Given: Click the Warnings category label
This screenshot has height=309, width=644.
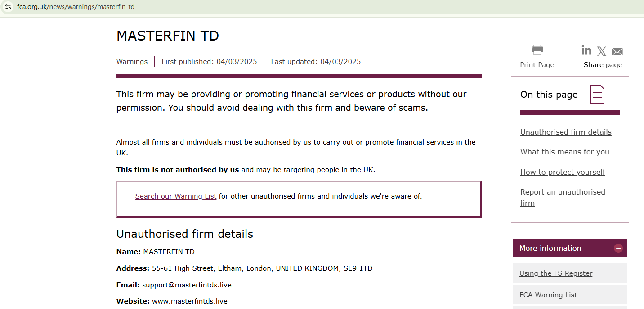Looking at the screenshot, I should (x=132, y=62).
